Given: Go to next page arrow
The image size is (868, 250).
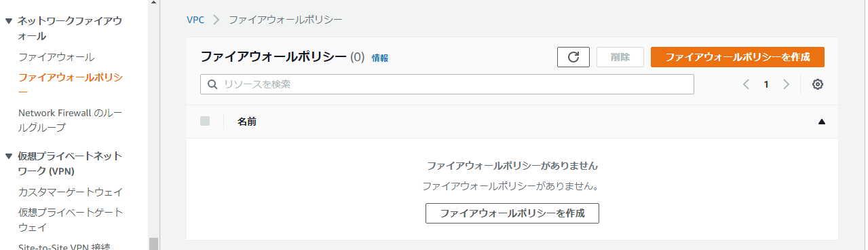Looking at the screenshot, I should pyautogui.click(x=787, y=84).
